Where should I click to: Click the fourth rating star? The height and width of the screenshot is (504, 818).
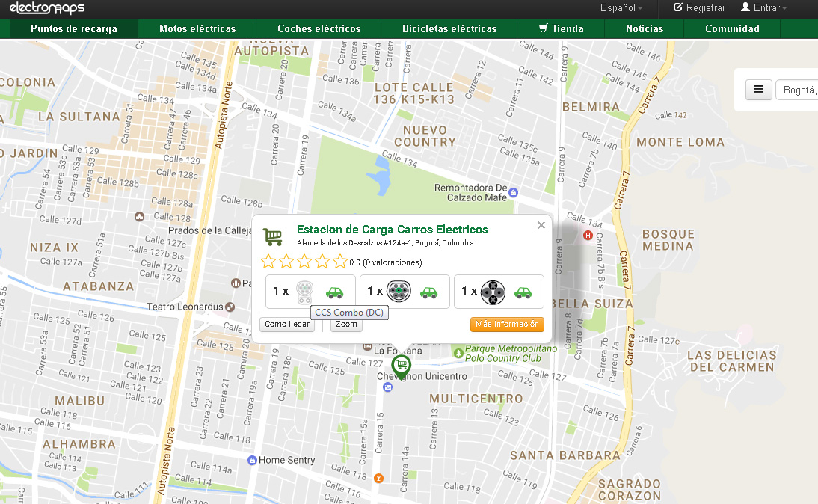tap(322, 262)
